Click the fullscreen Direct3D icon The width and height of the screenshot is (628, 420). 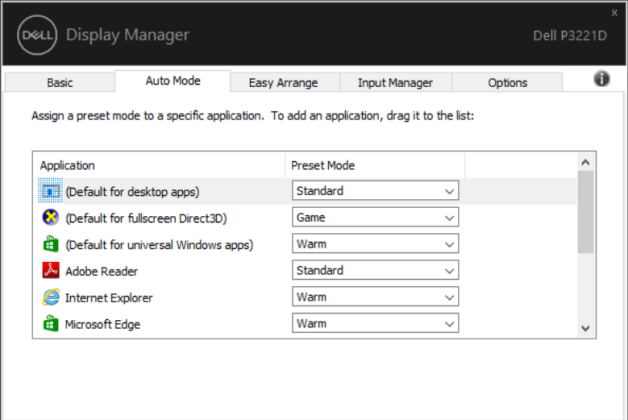50,218
